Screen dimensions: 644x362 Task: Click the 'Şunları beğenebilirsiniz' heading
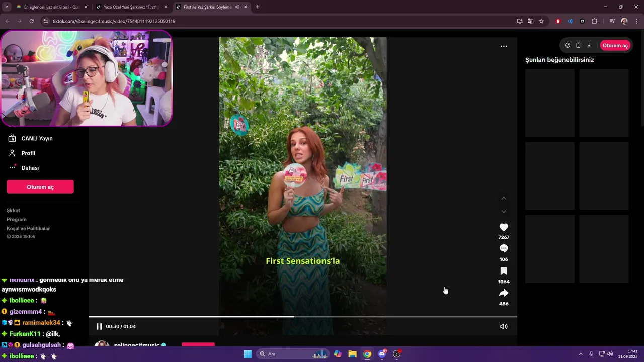coord(559,60)
